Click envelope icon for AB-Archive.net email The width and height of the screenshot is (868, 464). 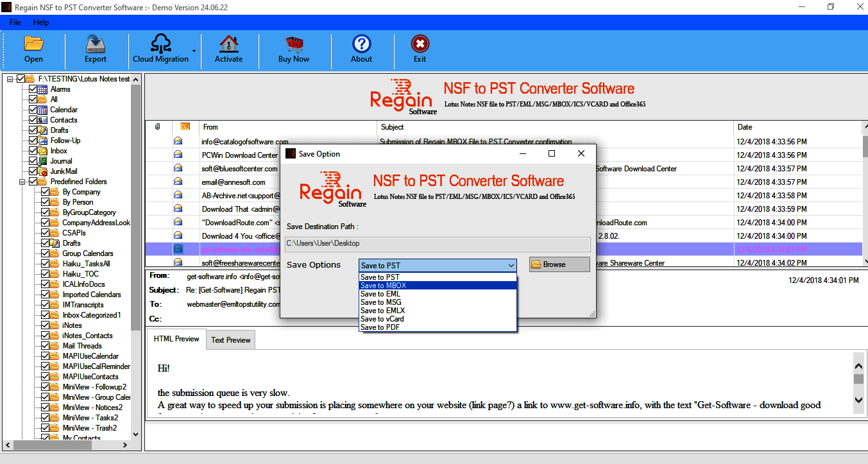pos(178,195)
